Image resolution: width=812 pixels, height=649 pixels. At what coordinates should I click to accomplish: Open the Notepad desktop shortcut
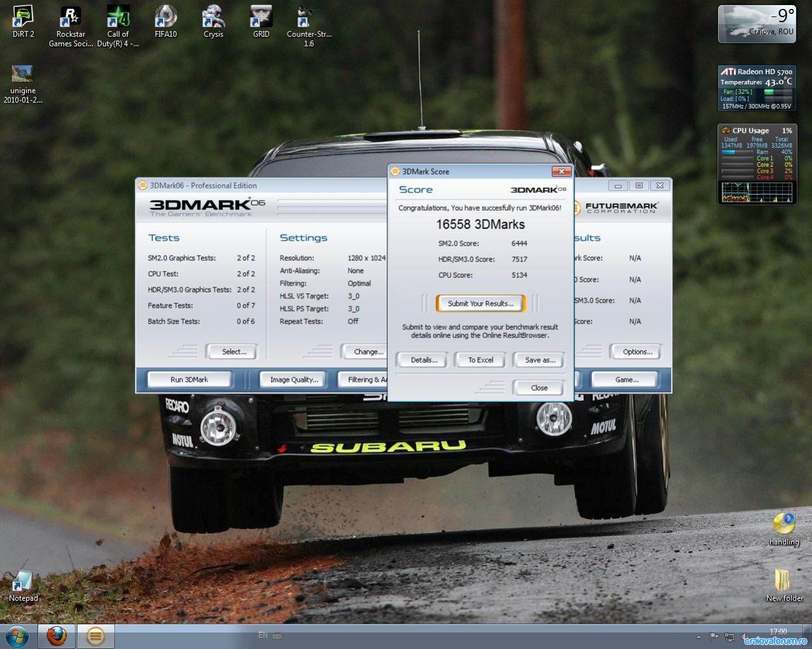[x=23, y=586]
